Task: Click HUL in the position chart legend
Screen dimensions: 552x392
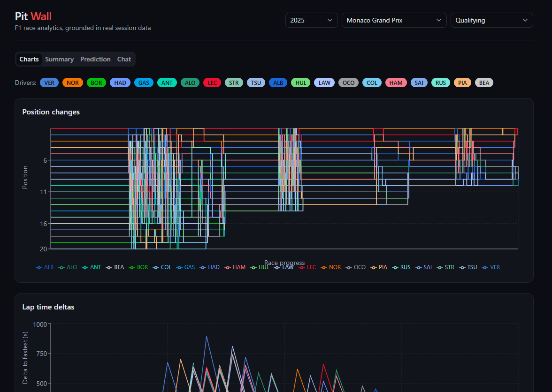Action: pos(260,267)
